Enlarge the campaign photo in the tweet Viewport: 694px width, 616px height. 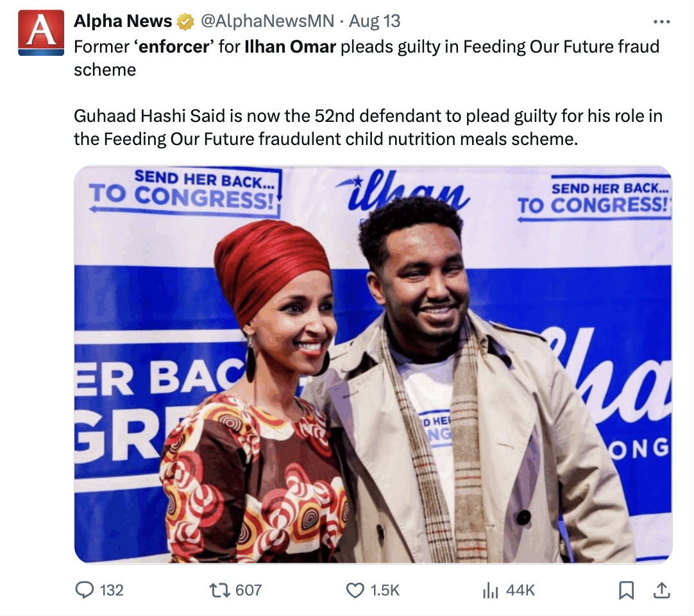click(x=373, y=364)
